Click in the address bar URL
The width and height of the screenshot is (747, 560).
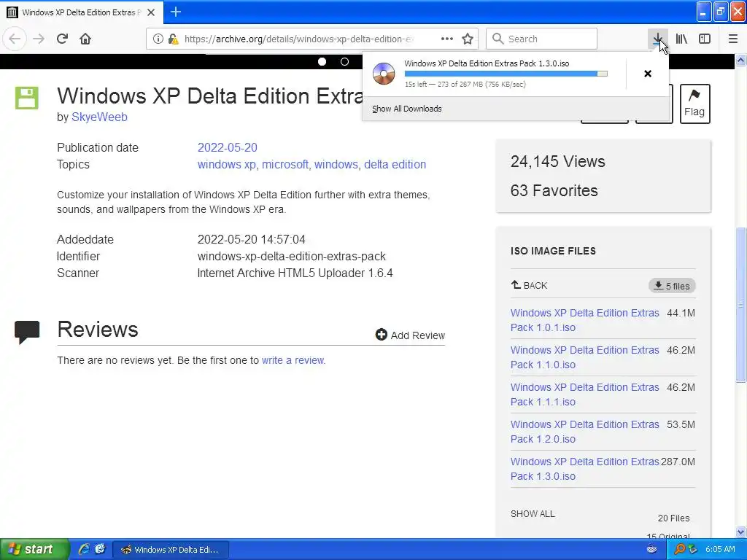click(299, 39)
